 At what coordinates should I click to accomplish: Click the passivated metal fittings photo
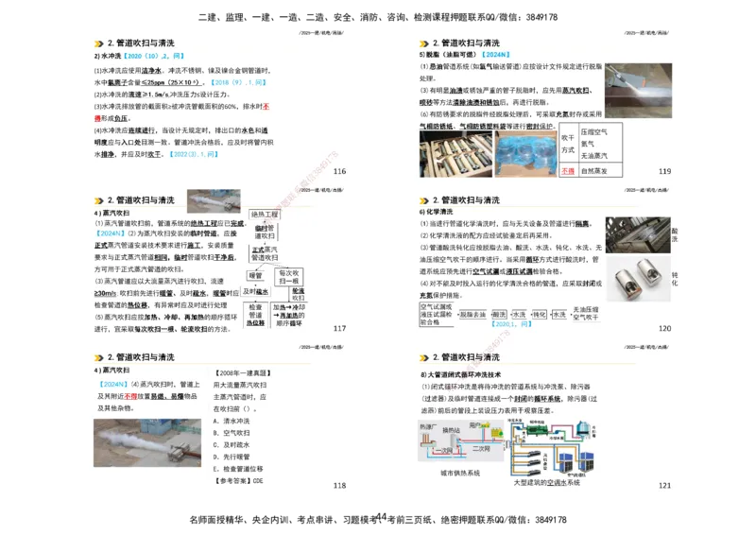click(637, 278)
